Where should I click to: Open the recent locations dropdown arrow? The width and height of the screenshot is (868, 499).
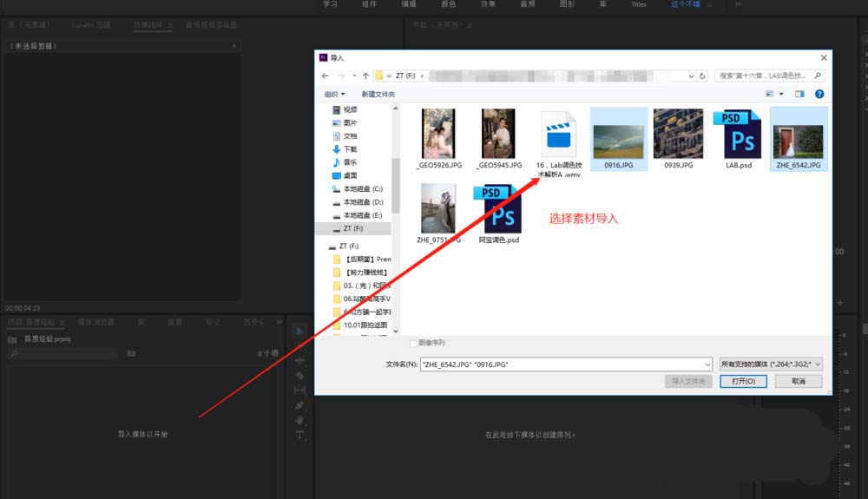click(x=354, y=76)
